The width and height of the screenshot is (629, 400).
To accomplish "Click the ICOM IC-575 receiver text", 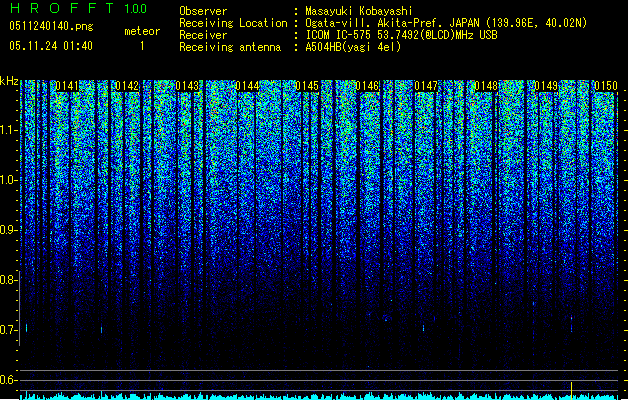I will [x=402, y=35].
